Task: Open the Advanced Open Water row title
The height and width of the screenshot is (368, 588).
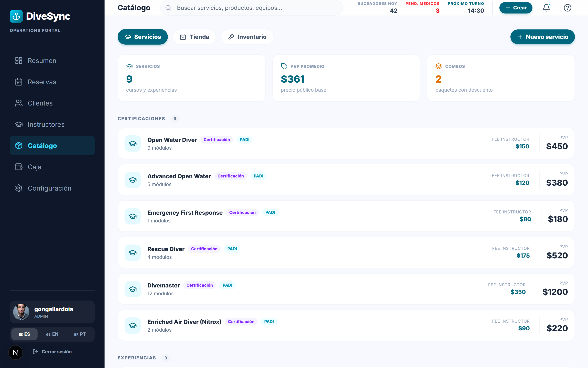Action: pos(179,176)
